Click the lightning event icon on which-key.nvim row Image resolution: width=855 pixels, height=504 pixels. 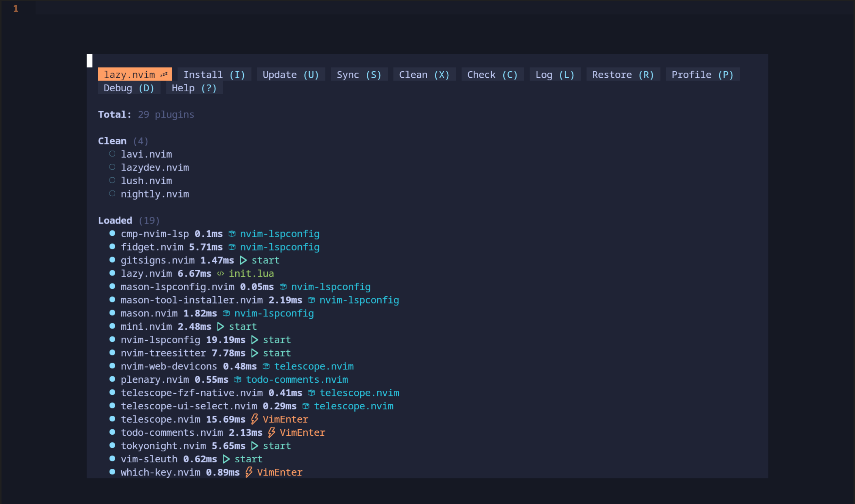[249, 472]
